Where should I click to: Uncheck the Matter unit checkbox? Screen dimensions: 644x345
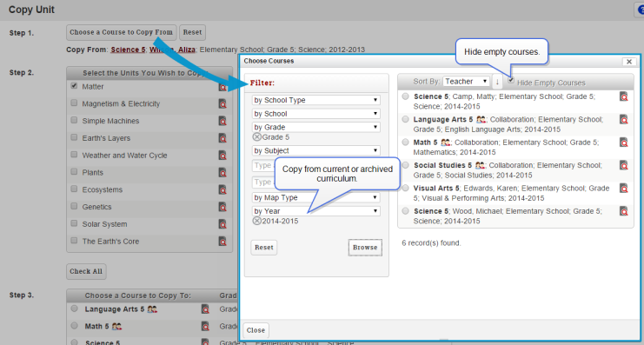[74, 86]
